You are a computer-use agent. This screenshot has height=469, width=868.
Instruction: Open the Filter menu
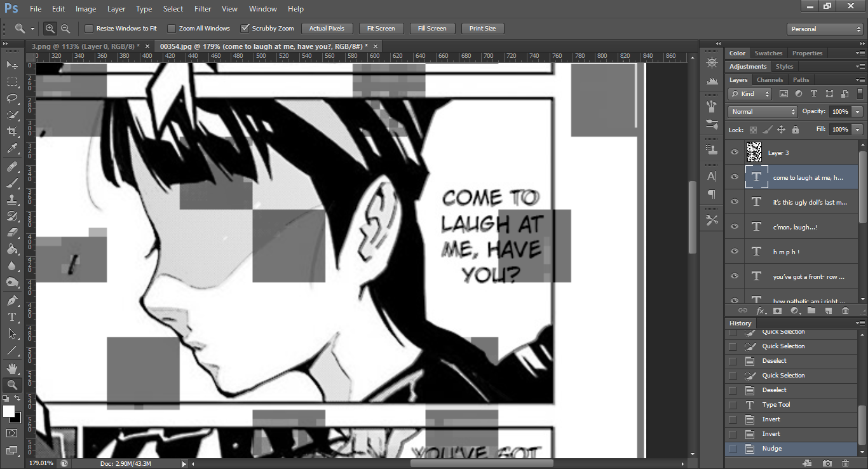click(203, 9)
